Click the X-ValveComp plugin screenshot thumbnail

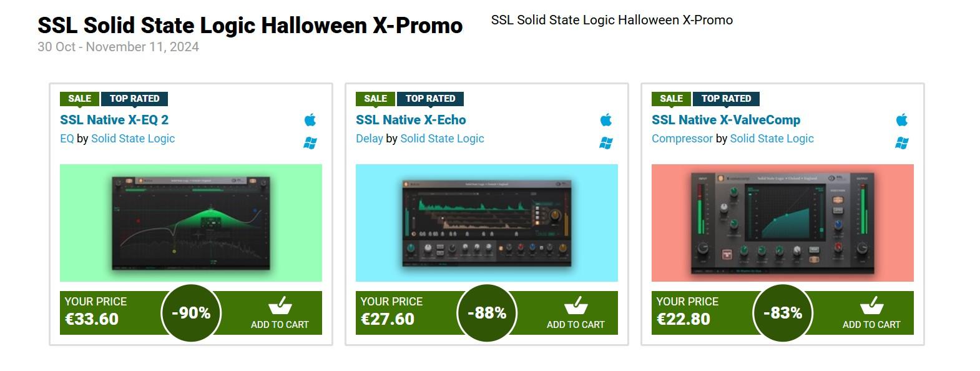783,223
